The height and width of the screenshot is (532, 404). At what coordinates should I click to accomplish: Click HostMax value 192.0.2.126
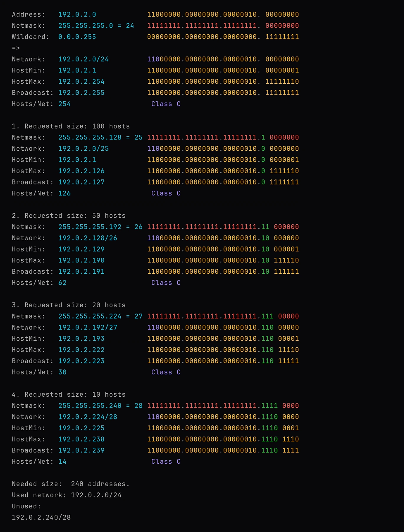point(82,171)
